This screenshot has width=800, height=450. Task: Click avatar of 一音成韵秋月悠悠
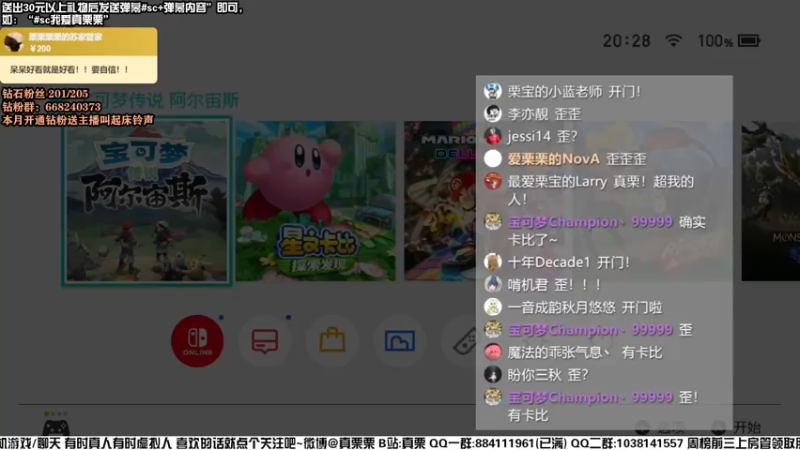tap(493, 307)
